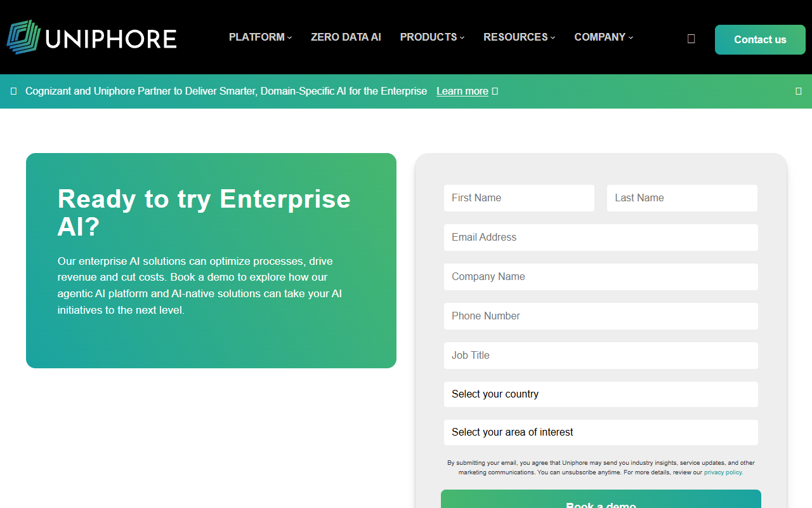Click into the Email Address field

[601, 237]
